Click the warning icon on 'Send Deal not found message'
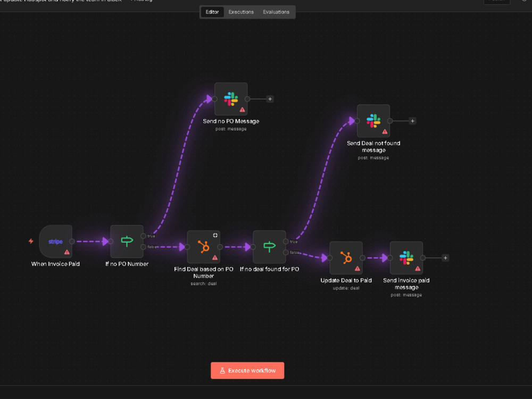Screen dimensions: 532x399 point(385,131)
